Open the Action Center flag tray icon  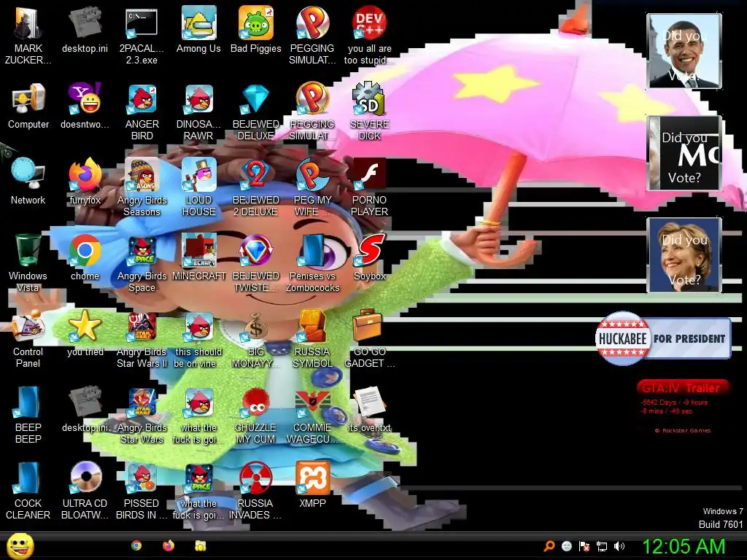tap(584, 546)
